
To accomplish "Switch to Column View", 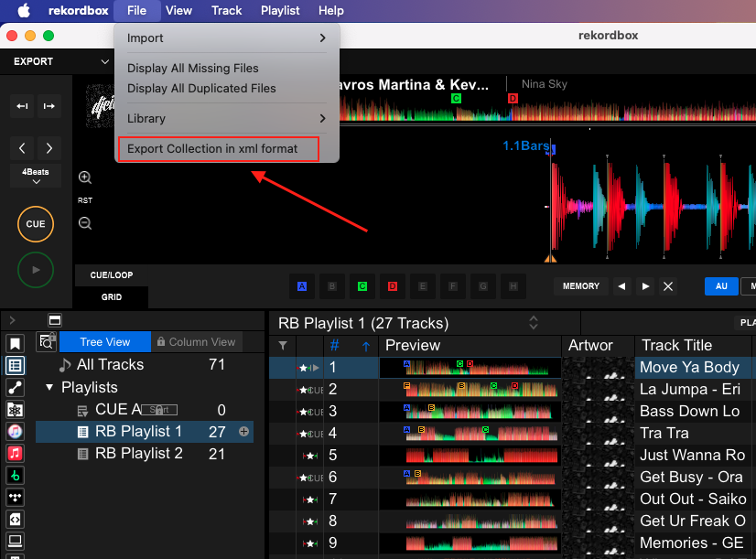I will [196, 341].
